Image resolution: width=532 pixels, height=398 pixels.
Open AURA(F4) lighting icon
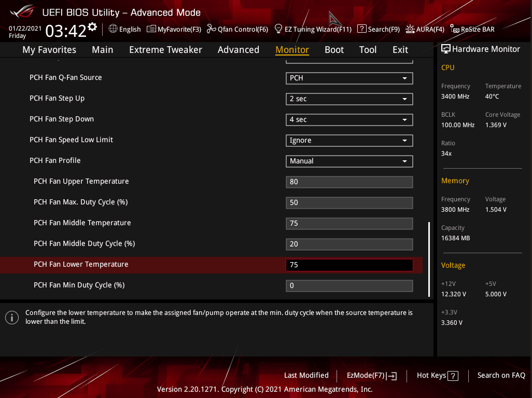point(410,29)
